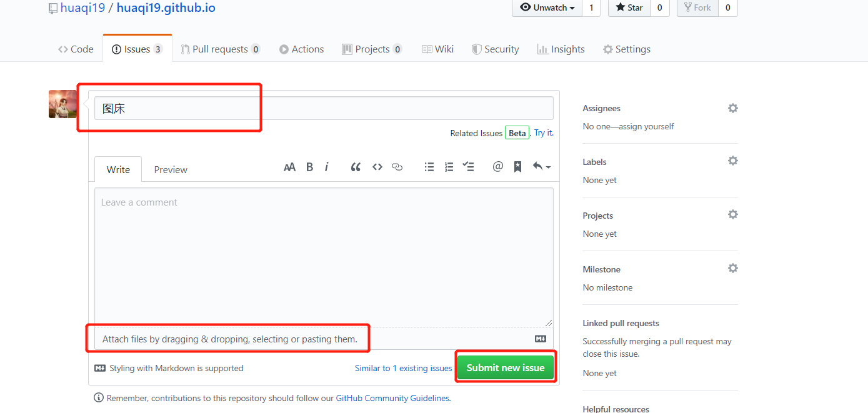
Task: Submit new issue
Action: [506, 368]
